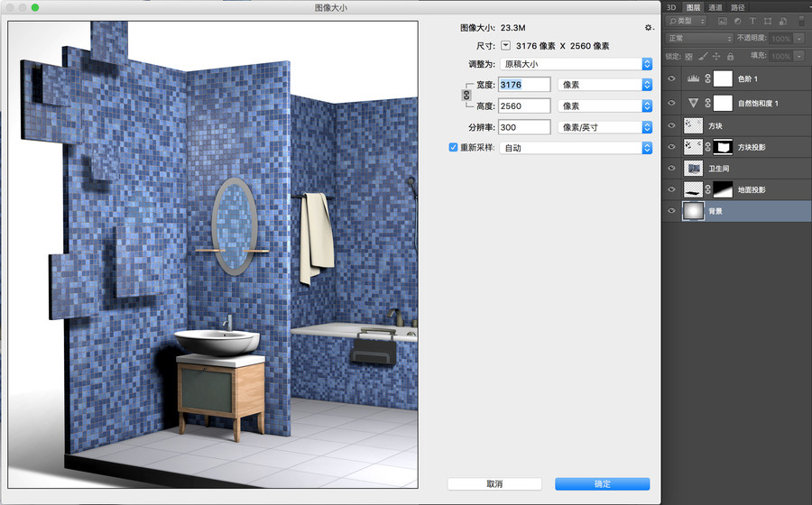Viewport: 812px width, 505px height.
Task: Click smart object filter icon
Action: click(x=782, y=22)
